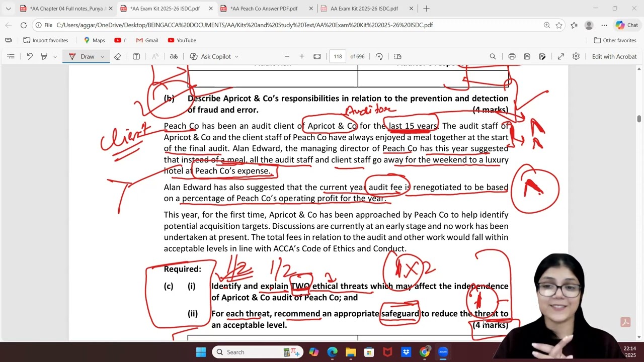Viewport: 644px width, 362px height.
Task: Click the address bar file path
Action: [245, 25]
